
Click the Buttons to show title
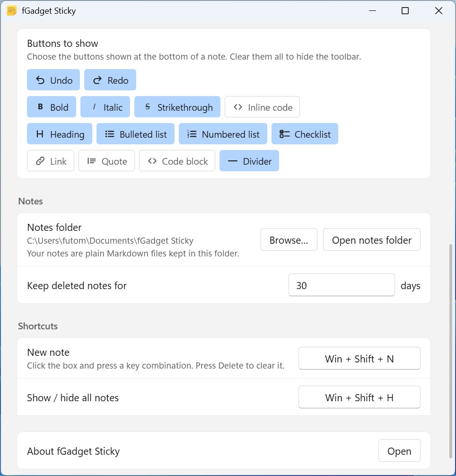(x=62, y=44)
